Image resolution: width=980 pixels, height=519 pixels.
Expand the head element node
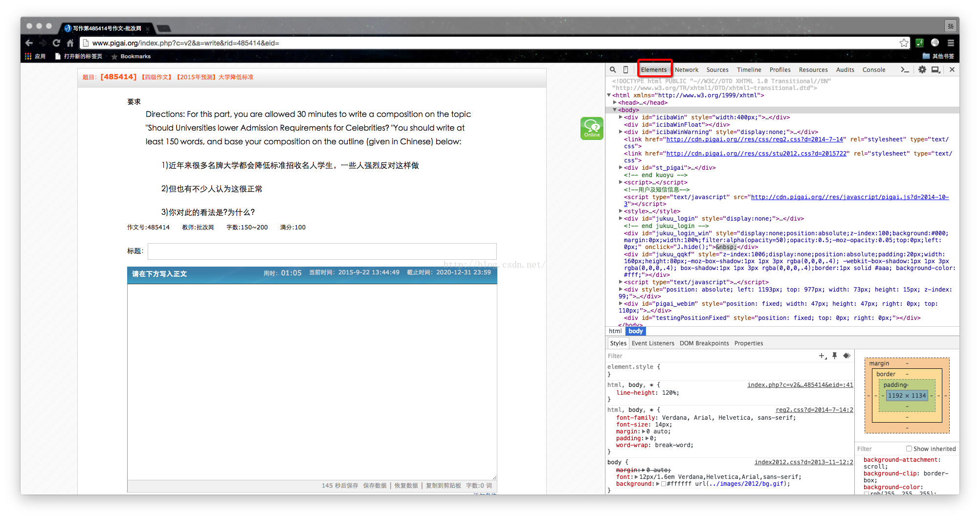coord(615,103)
